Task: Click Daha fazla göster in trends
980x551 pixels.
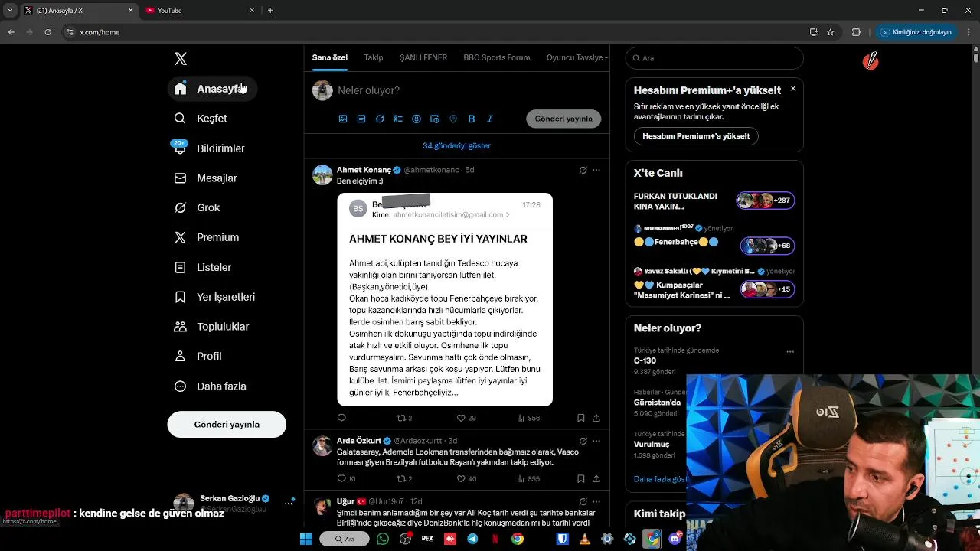Action: tap(660, 479)
